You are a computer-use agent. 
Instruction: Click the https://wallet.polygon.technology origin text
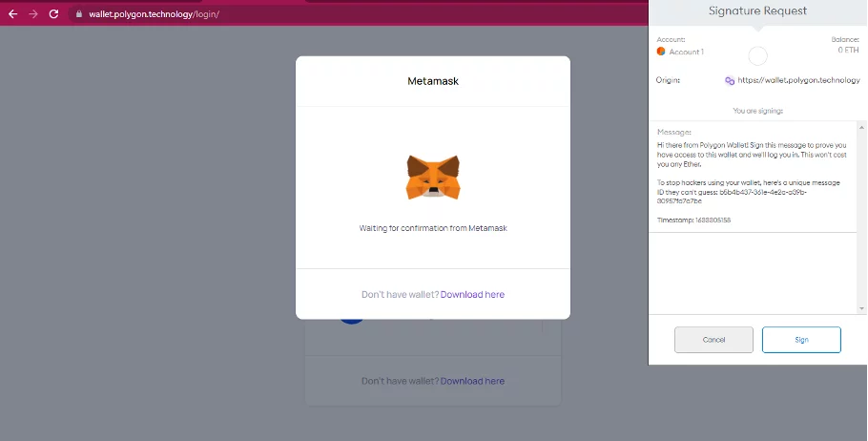(798, 80)
